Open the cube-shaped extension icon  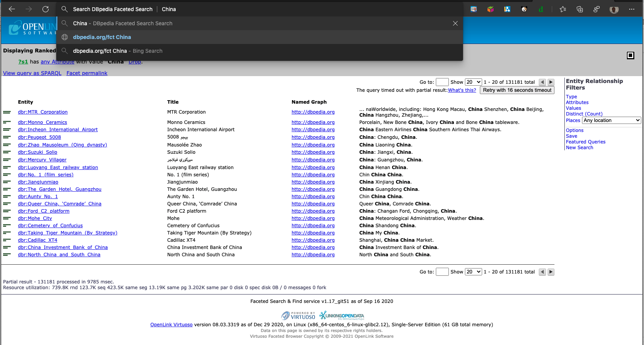pos(491,9)
